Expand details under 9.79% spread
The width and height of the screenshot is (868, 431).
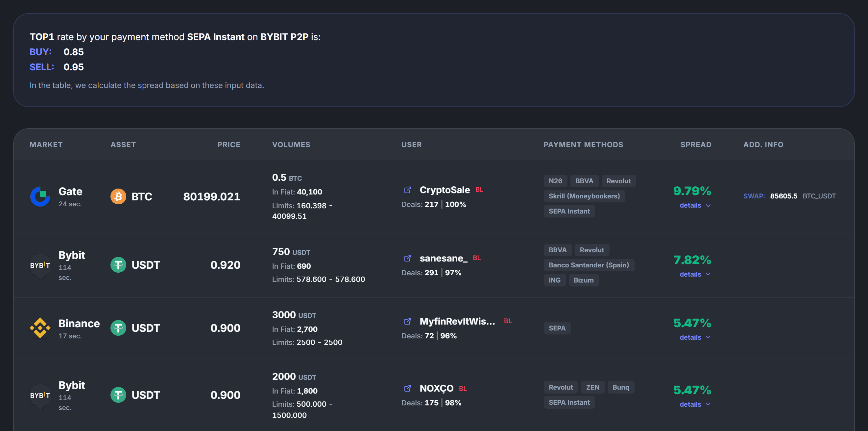pyautogui.click(x=695, y=205)
